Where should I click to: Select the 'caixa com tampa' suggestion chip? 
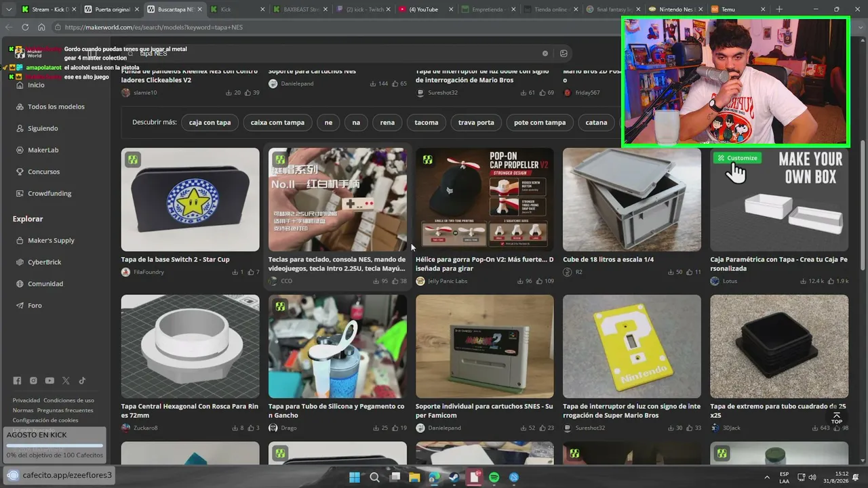pos(277,123)
